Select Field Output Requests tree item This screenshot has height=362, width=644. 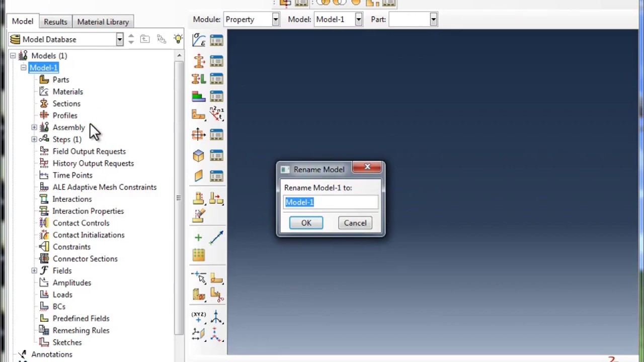pos(89,151)
